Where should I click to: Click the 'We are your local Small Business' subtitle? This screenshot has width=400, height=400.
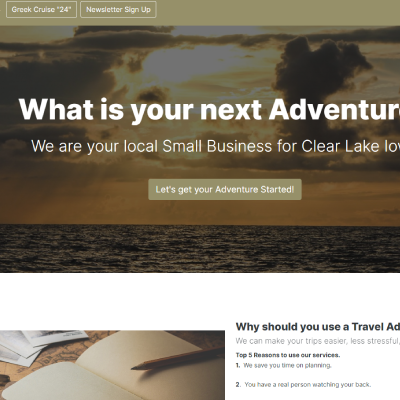[215, 146]
